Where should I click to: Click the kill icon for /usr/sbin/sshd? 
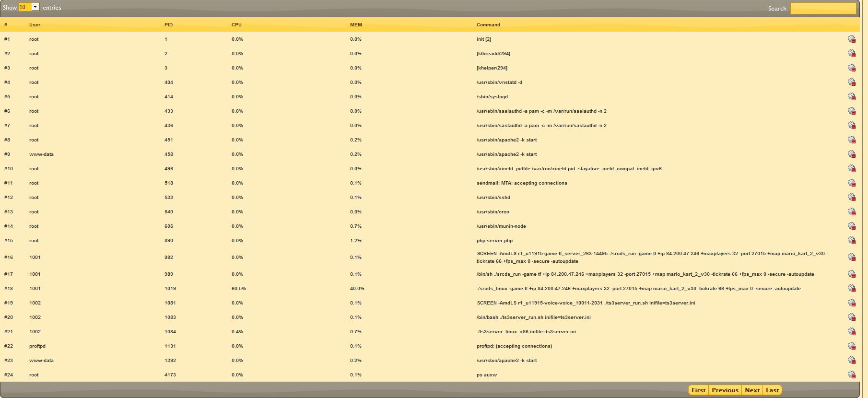click(852, 198)
